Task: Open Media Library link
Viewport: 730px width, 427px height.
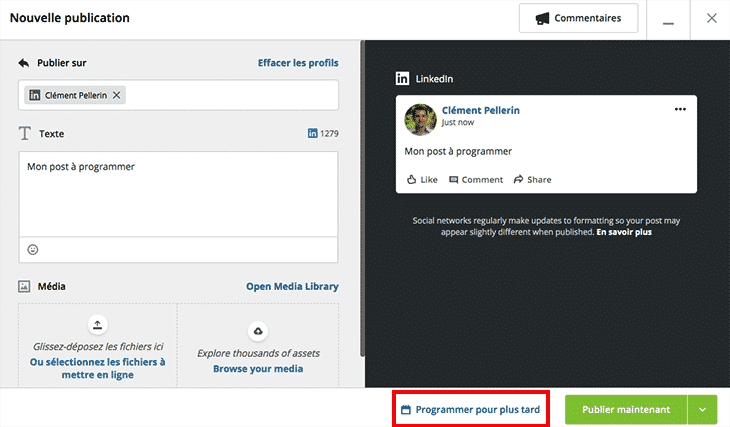Action: point(292,286)
